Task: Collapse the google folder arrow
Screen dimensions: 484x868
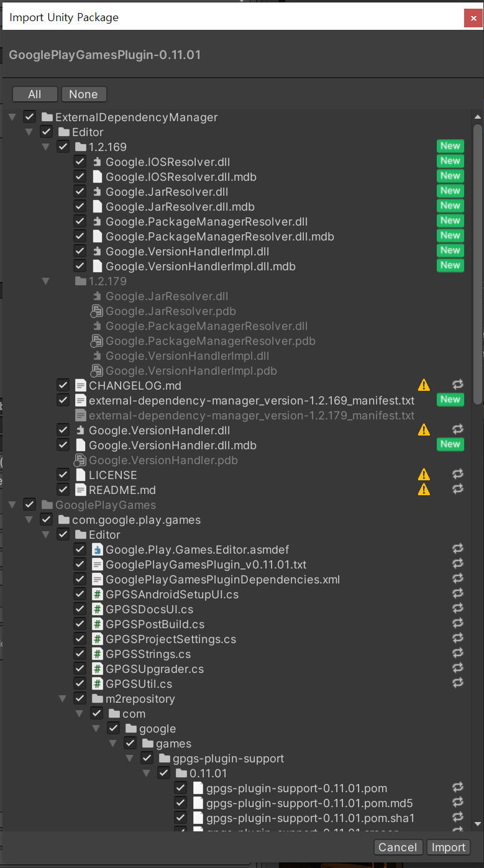Action: 96,729
